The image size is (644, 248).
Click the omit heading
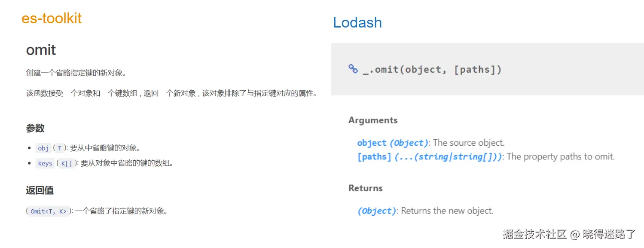[x=41, y=50]
